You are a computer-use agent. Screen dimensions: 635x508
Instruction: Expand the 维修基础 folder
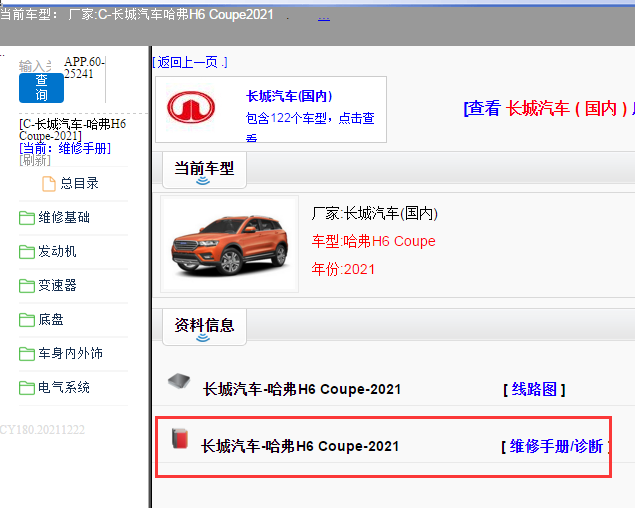[x=64, y=218]
